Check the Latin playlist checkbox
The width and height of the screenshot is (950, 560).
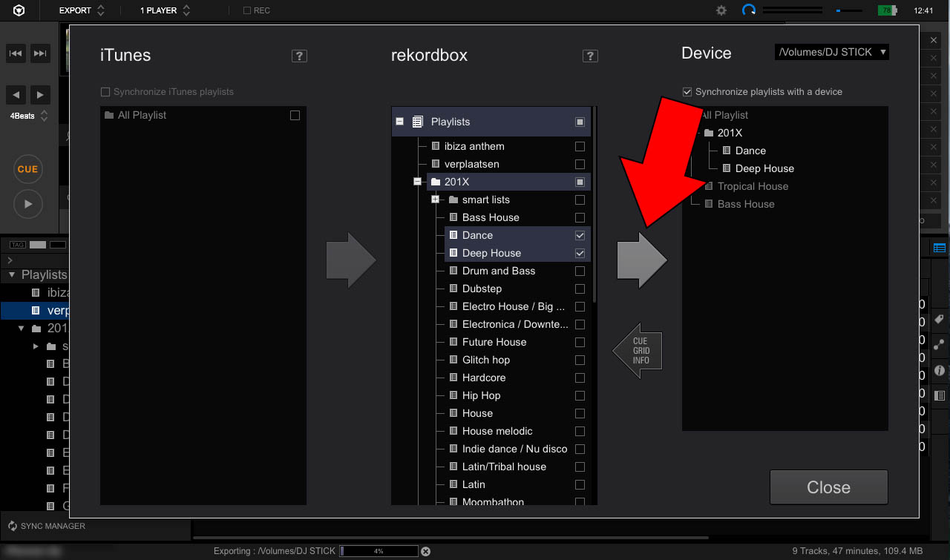click(x=580, y=484)
